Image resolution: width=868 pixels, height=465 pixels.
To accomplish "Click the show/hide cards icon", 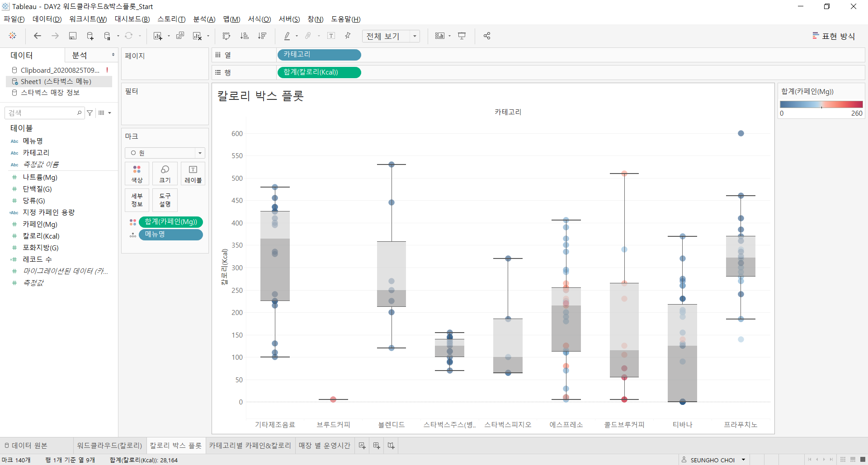I will click(440, 36).
